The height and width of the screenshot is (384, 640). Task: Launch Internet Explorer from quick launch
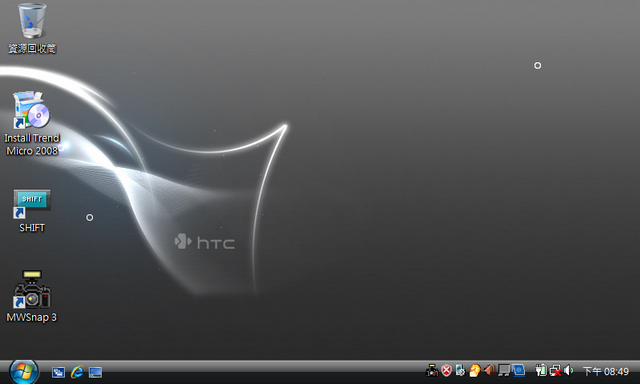click(77, 372)
